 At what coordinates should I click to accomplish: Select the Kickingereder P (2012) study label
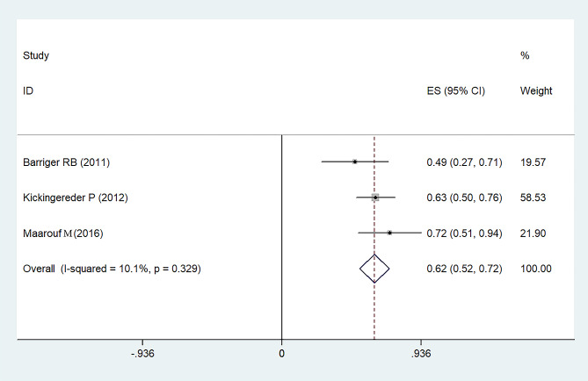[75, 198]
